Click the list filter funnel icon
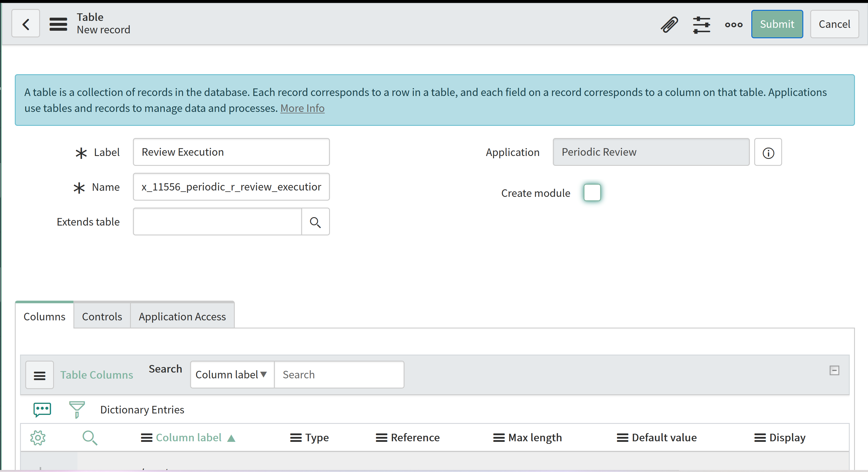Screen dimensions: 868x472 [x=77, y=409]
